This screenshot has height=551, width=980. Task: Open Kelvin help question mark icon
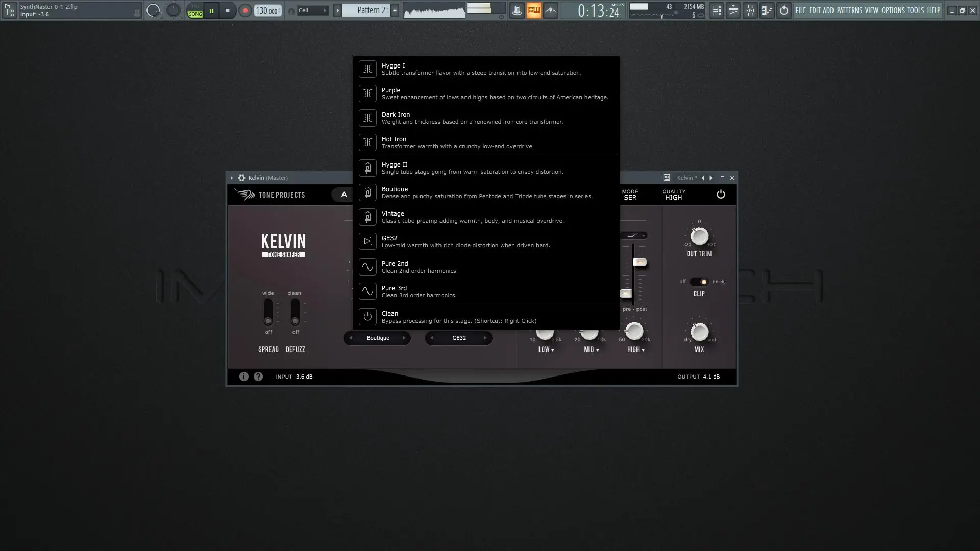[x=258, y=377]
